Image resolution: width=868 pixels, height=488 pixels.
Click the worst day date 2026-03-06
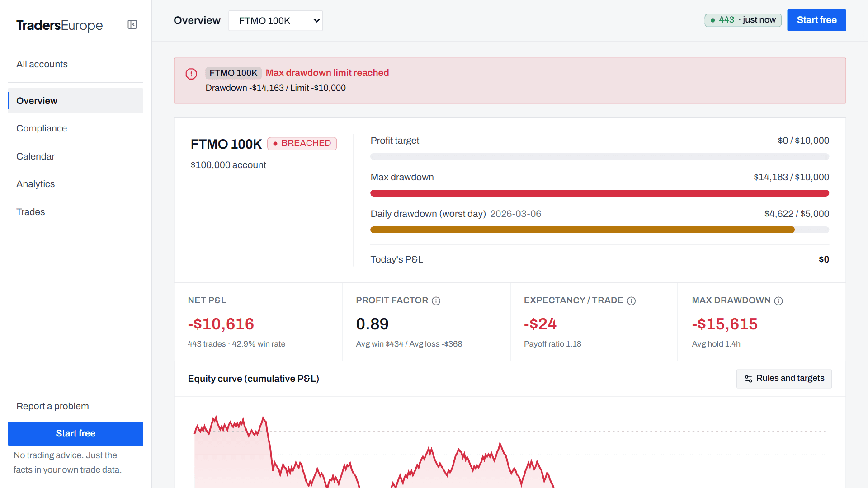515,214
